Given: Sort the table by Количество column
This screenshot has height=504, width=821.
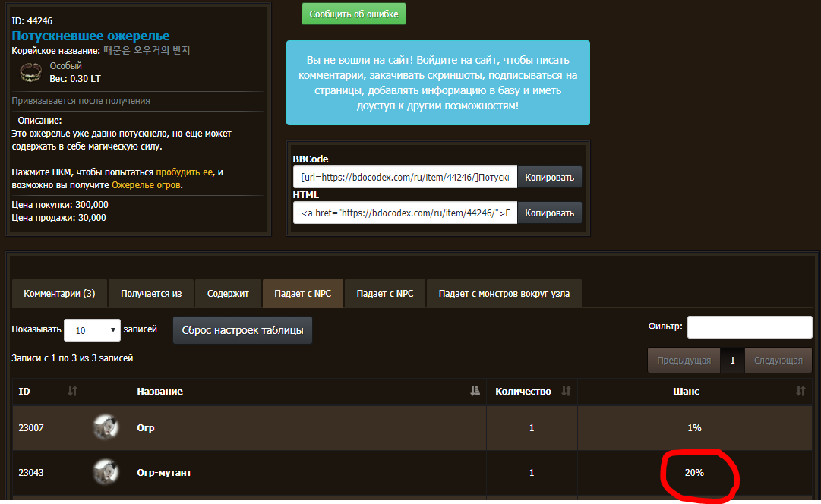Looking at the screenshot, I should pyautogui.click(x=532, y=391).
